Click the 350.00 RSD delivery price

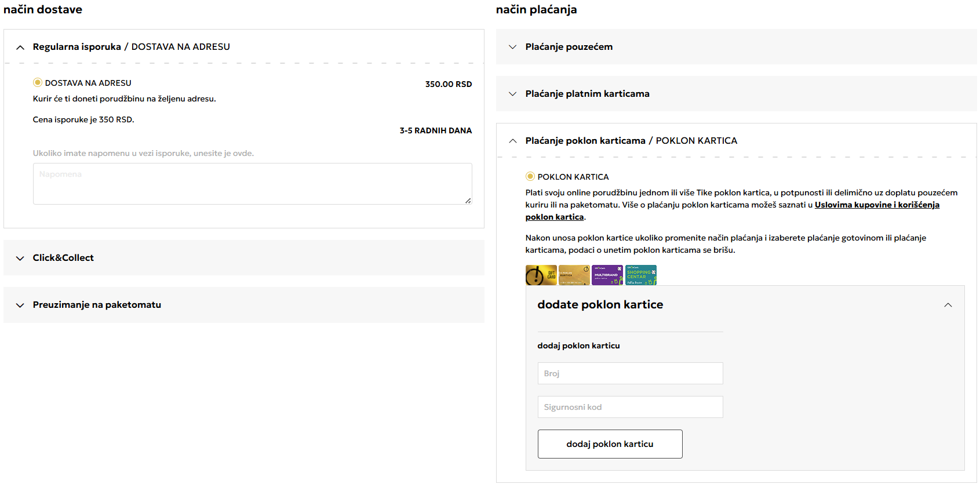pyautogui.click(x=449, y=84)
